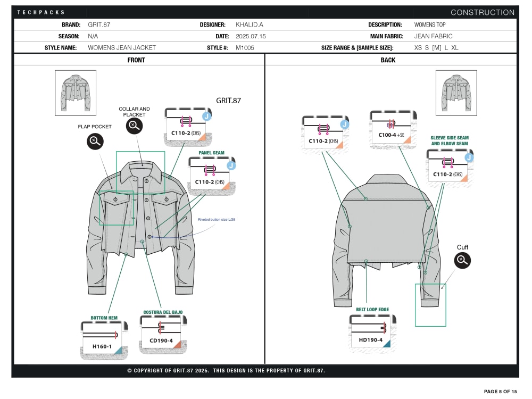Click the J badge on Sleeve Side Seam card

pyautogui.click(x=469, y=157)
